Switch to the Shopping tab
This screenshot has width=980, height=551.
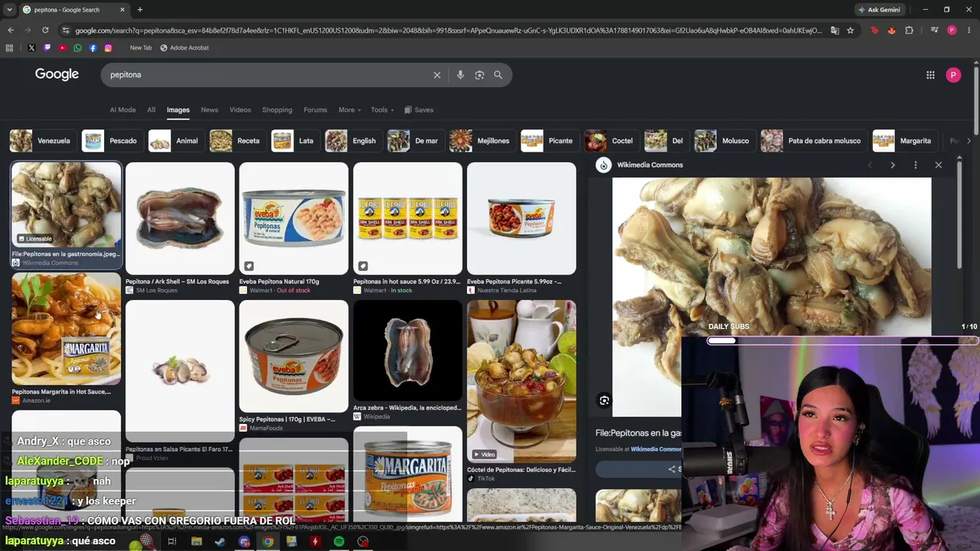(277, 110)
